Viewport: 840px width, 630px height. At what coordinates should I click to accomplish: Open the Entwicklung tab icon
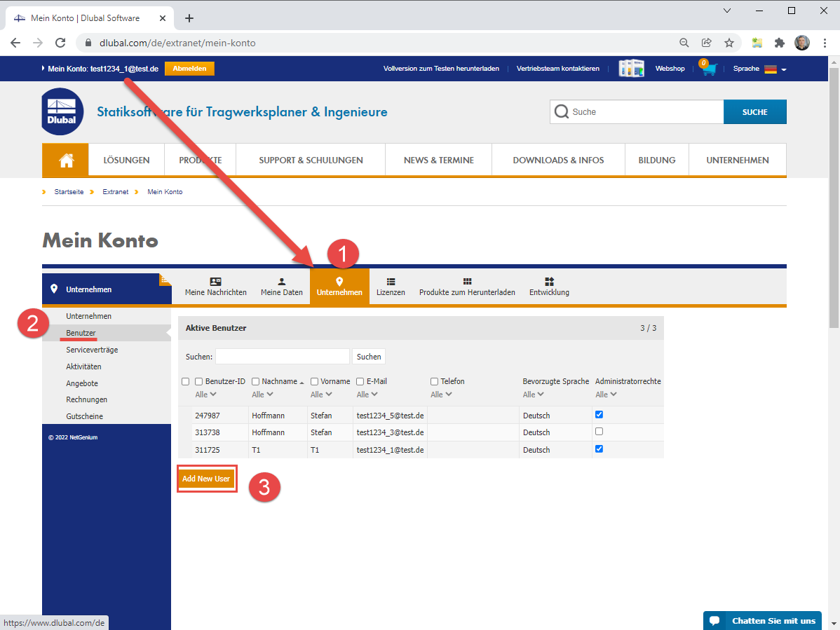tap(549, 281)
